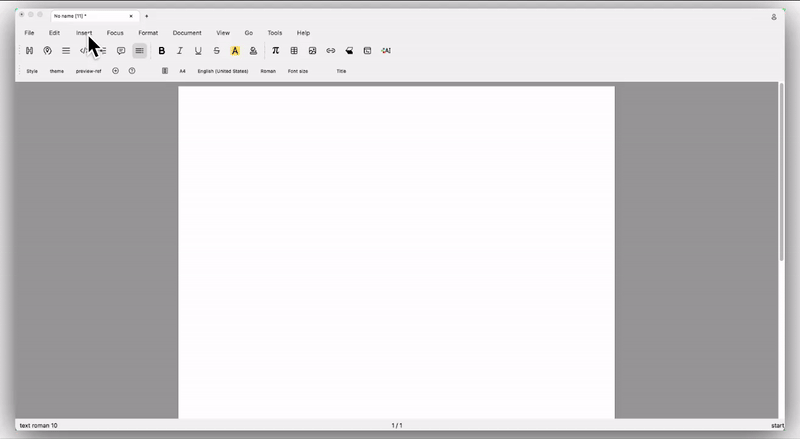Insert a math formula with the pi icon
Screen dimensions: 800x439
[275, 51]
